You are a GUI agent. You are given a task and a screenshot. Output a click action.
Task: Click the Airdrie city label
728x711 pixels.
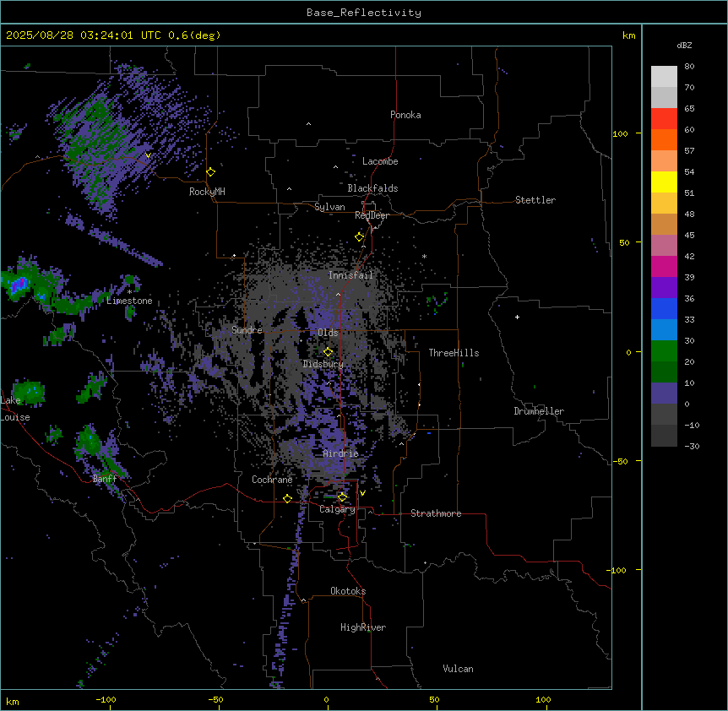coord(341,453)
